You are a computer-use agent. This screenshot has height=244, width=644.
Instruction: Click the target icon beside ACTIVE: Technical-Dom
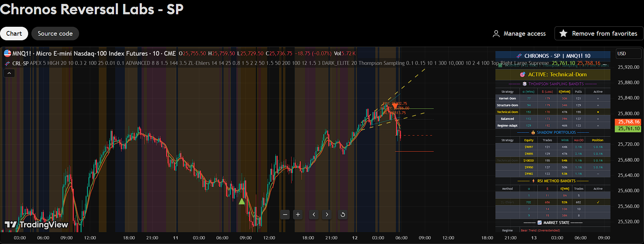[x=522, y=75]
